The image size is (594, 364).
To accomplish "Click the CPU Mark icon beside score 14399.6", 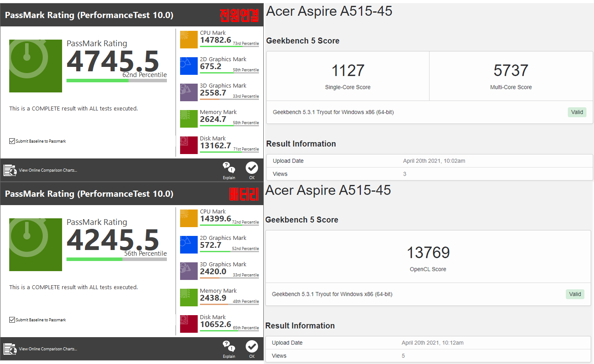I will (189, 218).
